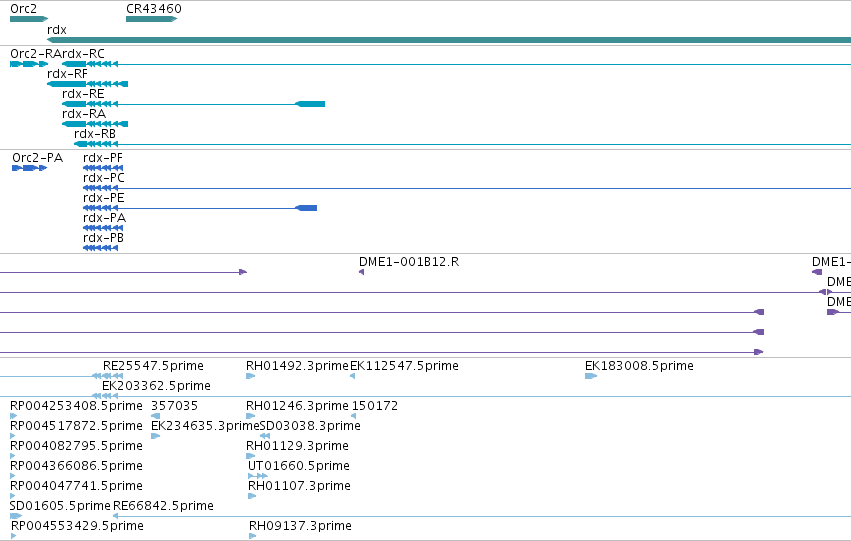Open the Orc2 gene label
The height and width of the screenshot is (541, 851).
coord(23,9)
